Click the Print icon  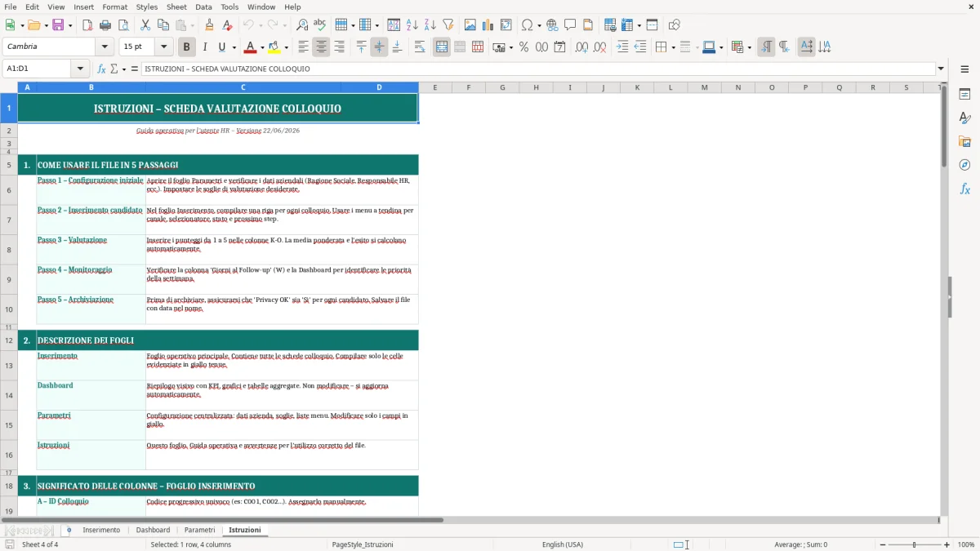point(105,24)
